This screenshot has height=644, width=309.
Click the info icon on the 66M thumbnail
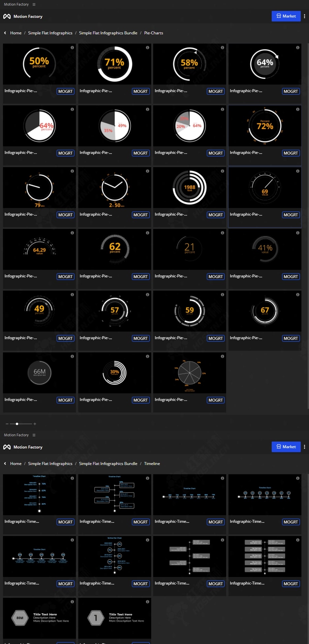click(x=72, y=356)
